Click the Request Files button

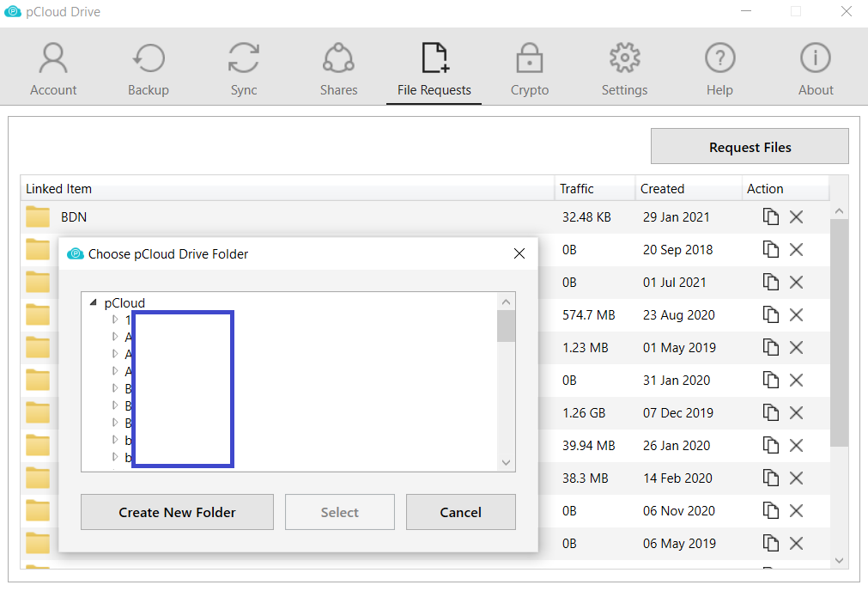click(750, 147)
